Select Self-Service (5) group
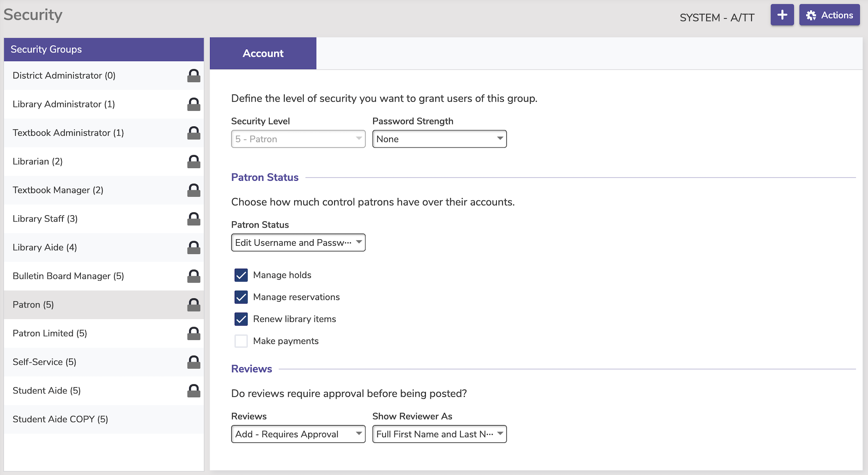This screenshot has height=475, width=868. [x=104, y=362]
